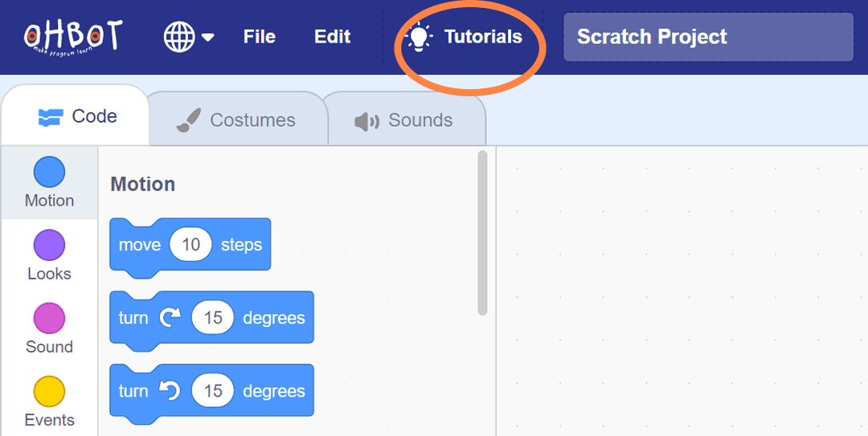Open the Edit menu
The image size is (868, 436).
click(332, 36)
